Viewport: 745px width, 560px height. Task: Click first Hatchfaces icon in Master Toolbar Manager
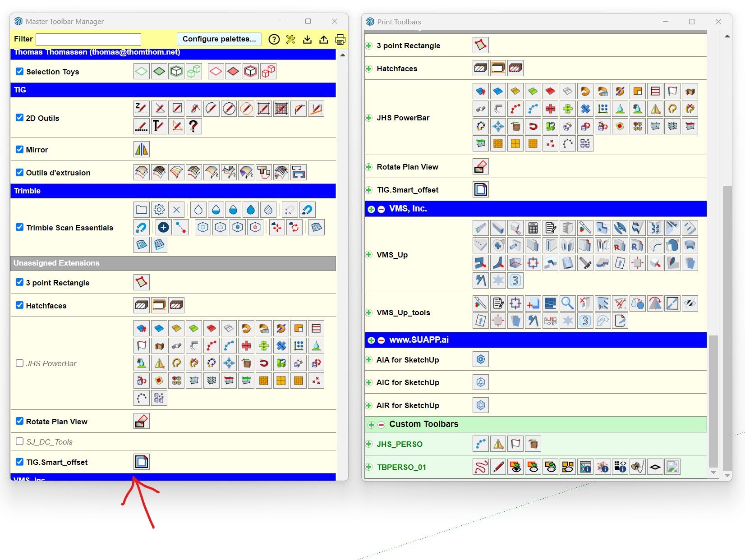[142, 305]
